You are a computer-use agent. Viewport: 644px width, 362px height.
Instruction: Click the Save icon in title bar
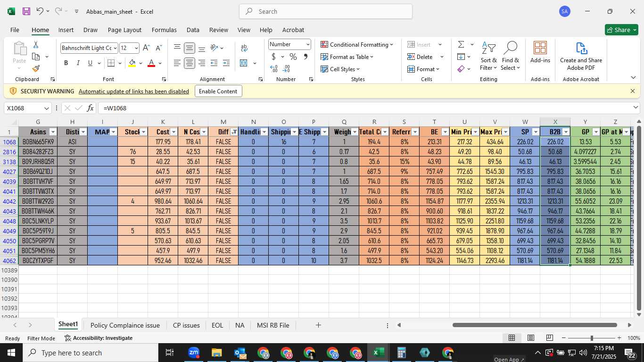[26, 11]
